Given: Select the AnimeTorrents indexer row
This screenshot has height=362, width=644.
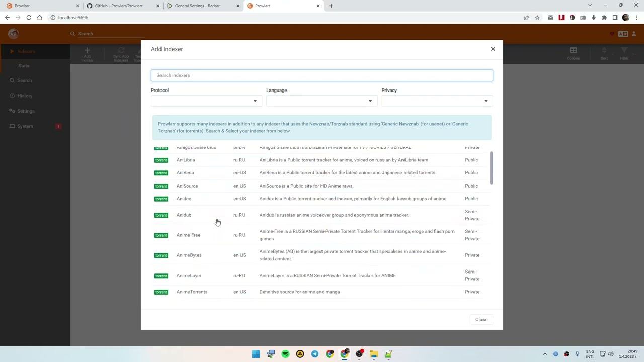Looking at the screenshot, I should [321, 292].
